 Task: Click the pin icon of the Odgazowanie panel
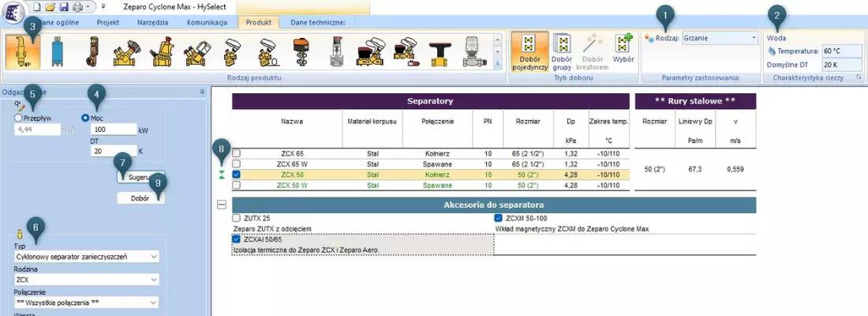(x=201, y=92)
